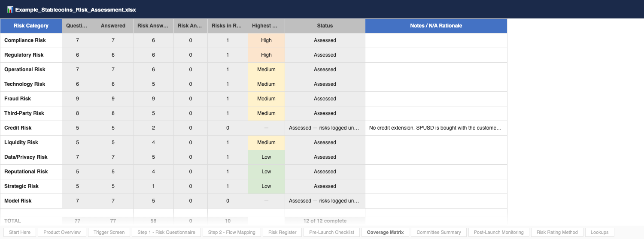Image resolution: width=644 pixels, height=239 pixels.
Task: Select the Reputational Risk row label
Action: (x=31, y=172)
